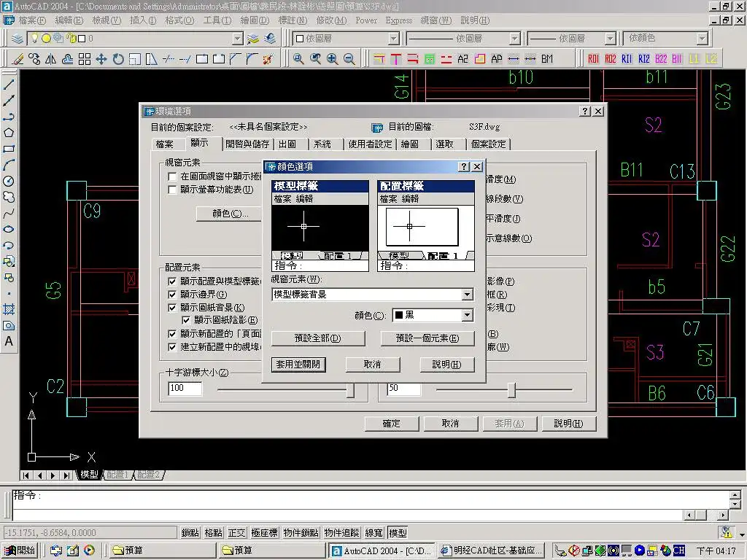747x560 pixels.
Task: Click the custom RI2 toolbar icon
Action: point(643,59)
